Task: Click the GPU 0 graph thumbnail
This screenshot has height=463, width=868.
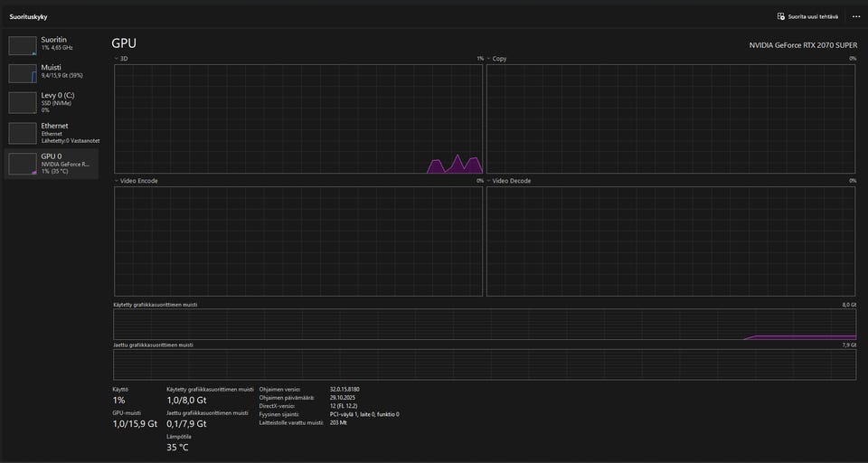Action: [23, 163]
